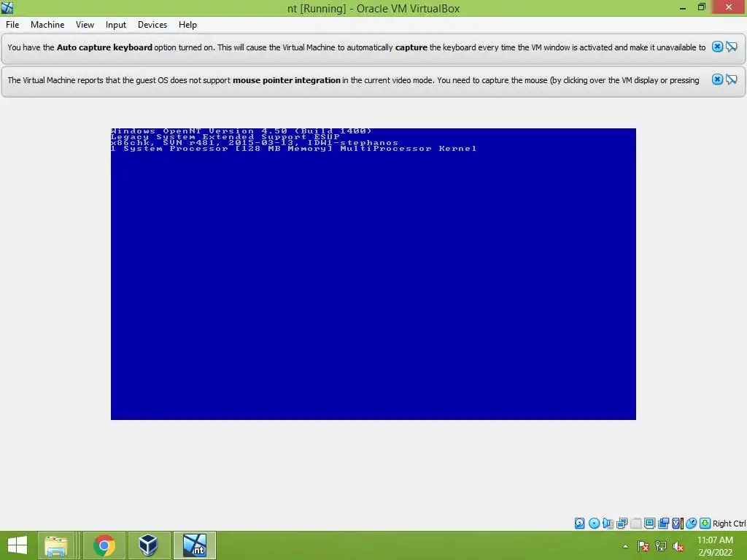Open the Machine menu
The height and width of the screenshot is (560, 747).
[x=47, y=25]
